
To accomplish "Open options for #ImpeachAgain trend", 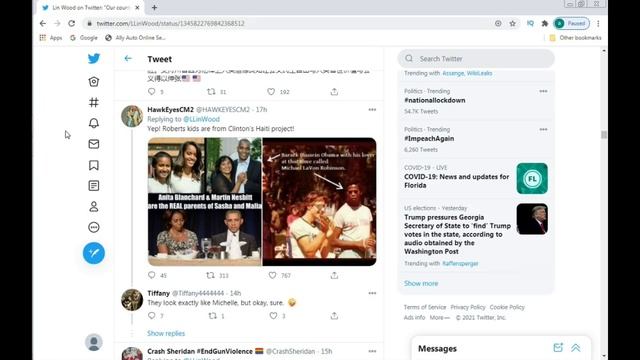I will (x=543, y=129).
